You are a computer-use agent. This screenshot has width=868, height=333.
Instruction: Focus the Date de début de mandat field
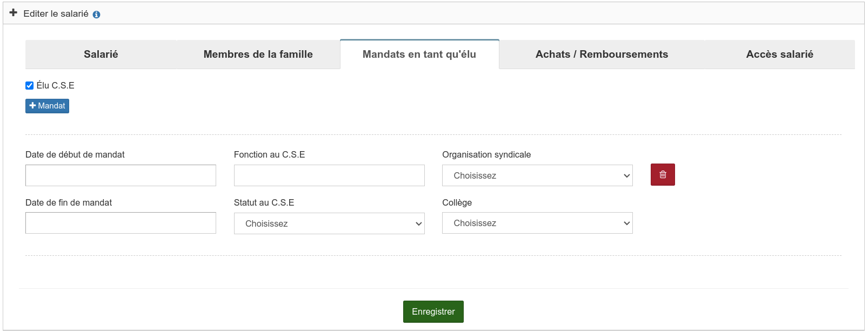[121, 175]
